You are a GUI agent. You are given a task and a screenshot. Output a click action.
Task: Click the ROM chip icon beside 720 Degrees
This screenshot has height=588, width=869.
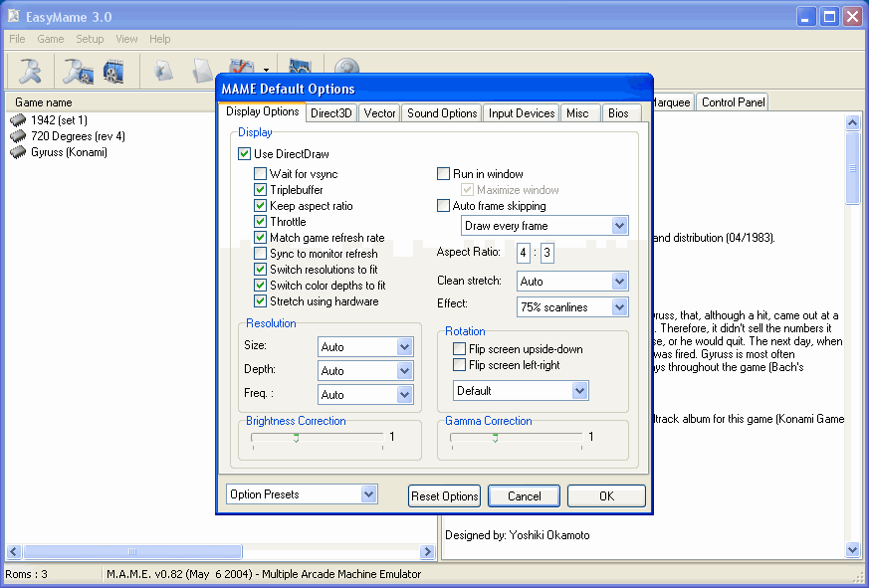pos(18,135)
